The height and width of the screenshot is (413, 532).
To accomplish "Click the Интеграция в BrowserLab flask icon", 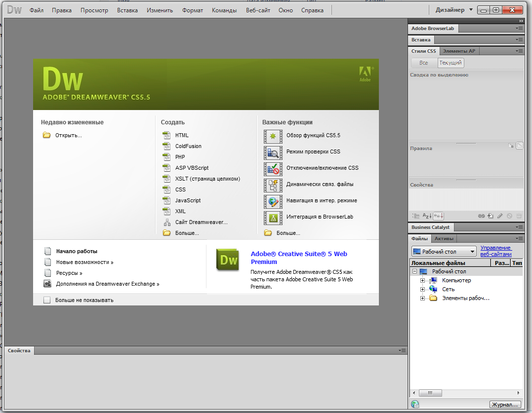I will pyautogui.click(x=273, y=218).
